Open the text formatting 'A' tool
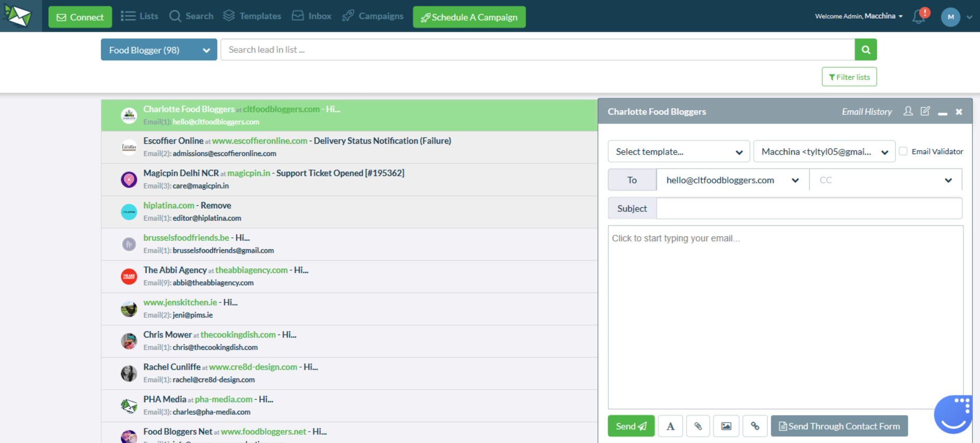The image size is (980, 443). pos(670,426)
